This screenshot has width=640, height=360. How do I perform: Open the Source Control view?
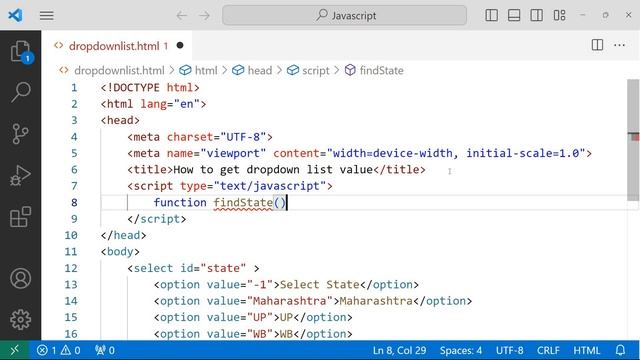20,134
